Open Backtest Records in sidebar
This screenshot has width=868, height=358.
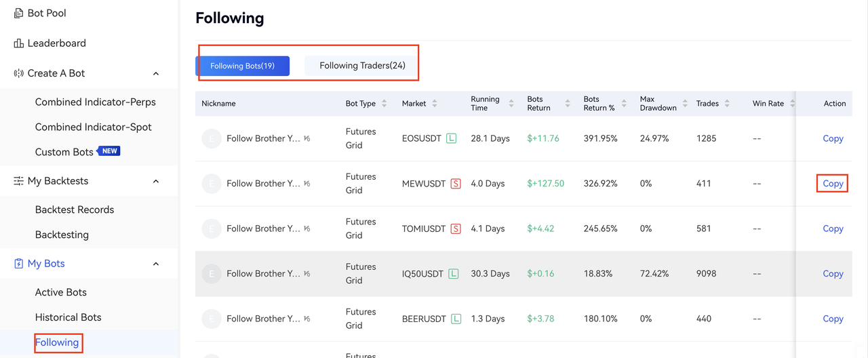click(75, 210)
